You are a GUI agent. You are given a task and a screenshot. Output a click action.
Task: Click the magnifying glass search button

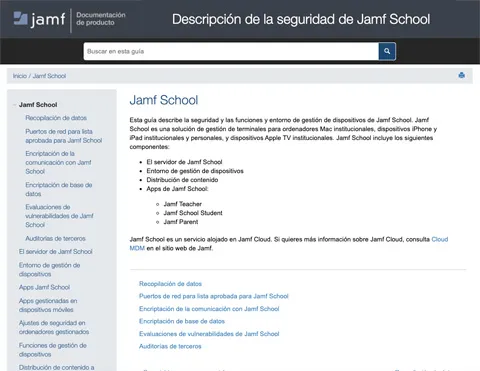(387, 51)
